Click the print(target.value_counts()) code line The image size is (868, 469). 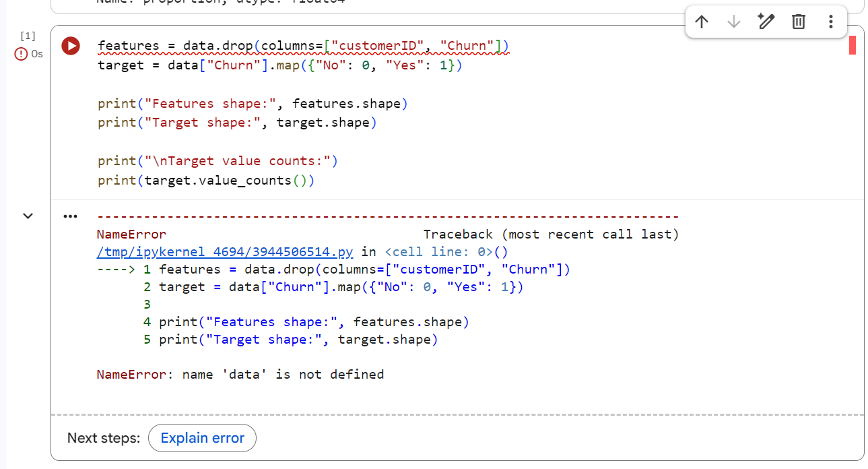click(x=206, y=181)
